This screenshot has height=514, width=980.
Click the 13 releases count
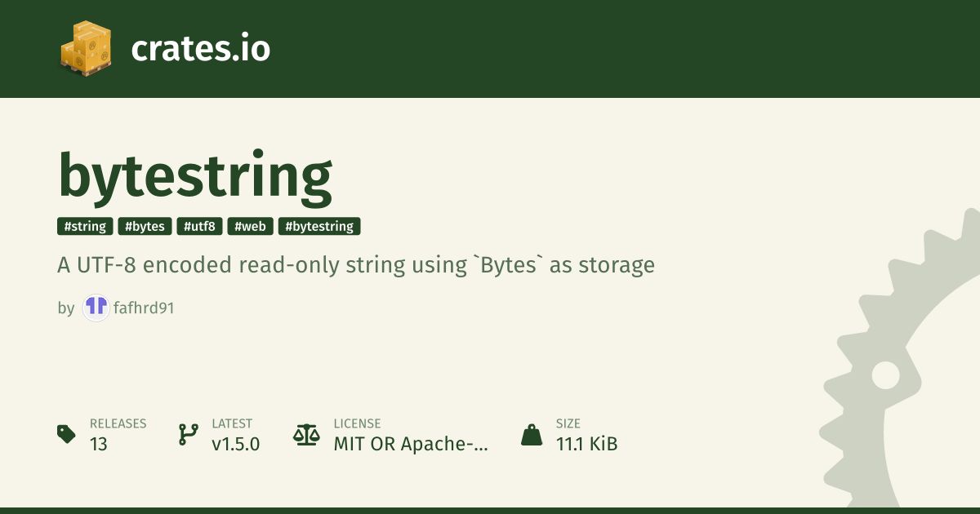tap(99, 445)
